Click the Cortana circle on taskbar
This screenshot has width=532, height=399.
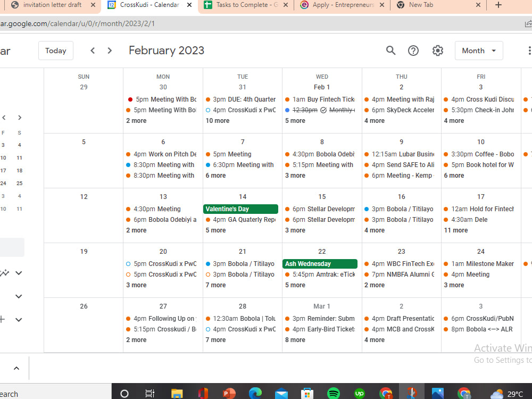124,394
